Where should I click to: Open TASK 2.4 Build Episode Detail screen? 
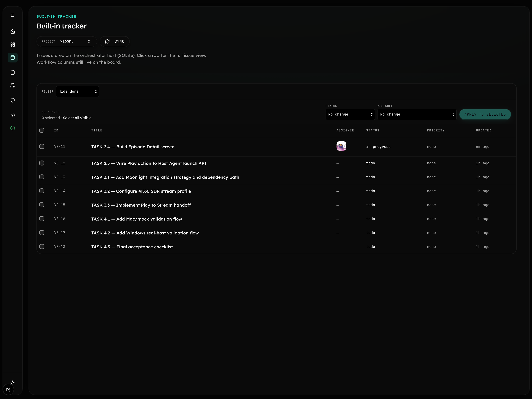pos(133,147)
